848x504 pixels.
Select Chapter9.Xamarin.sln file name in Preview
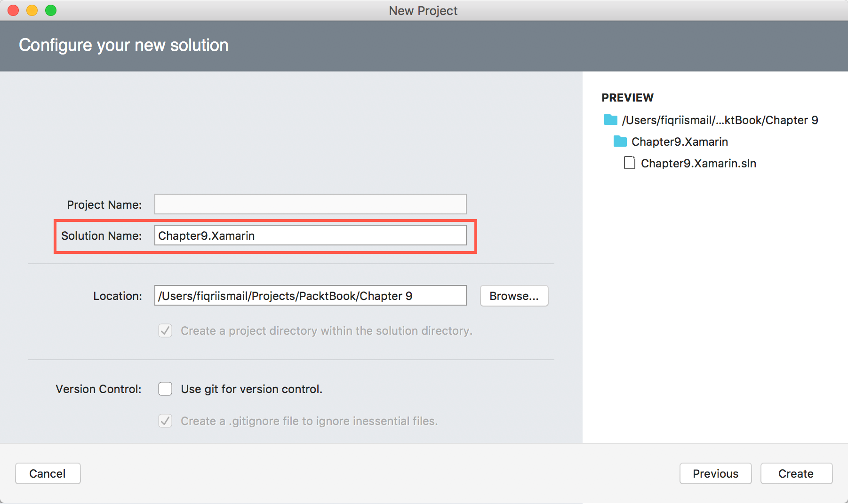(x=698, y=164)
